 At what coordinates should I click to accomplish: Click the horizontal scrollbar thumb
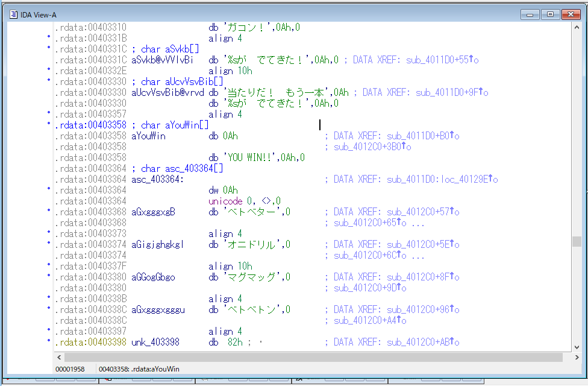click(x=313, y=357)
